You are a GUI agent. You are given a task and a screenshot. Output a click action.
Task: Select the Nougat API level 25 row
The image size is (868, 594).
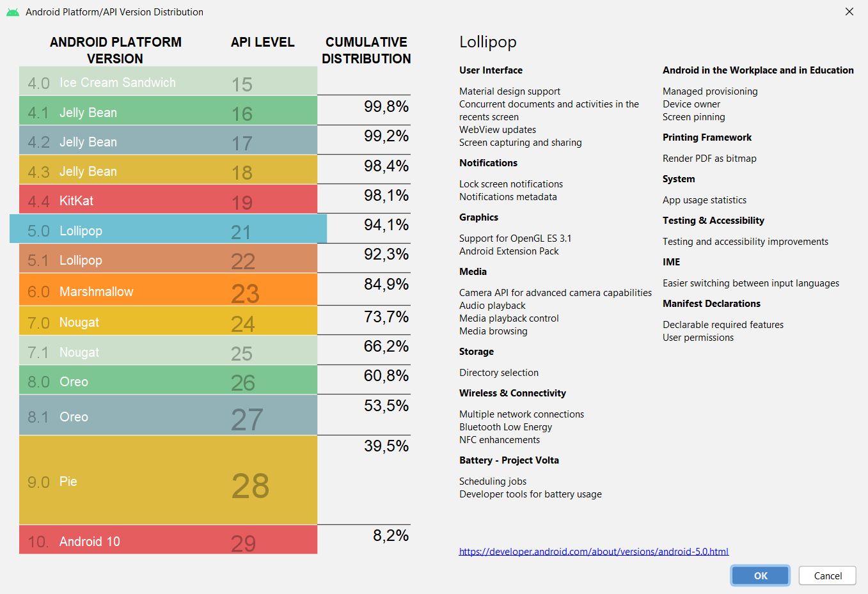click(x=128, y=351)
